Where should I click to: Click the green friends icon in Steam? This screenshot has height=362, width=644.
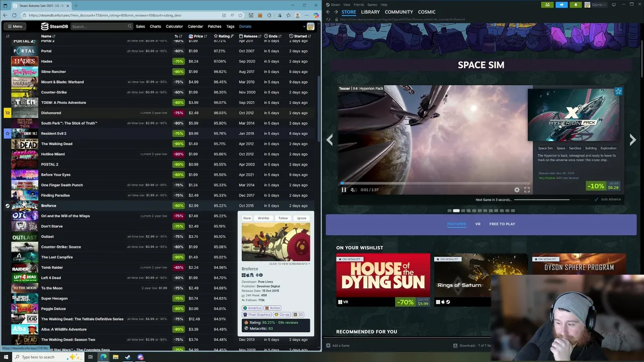coord(547,5)
